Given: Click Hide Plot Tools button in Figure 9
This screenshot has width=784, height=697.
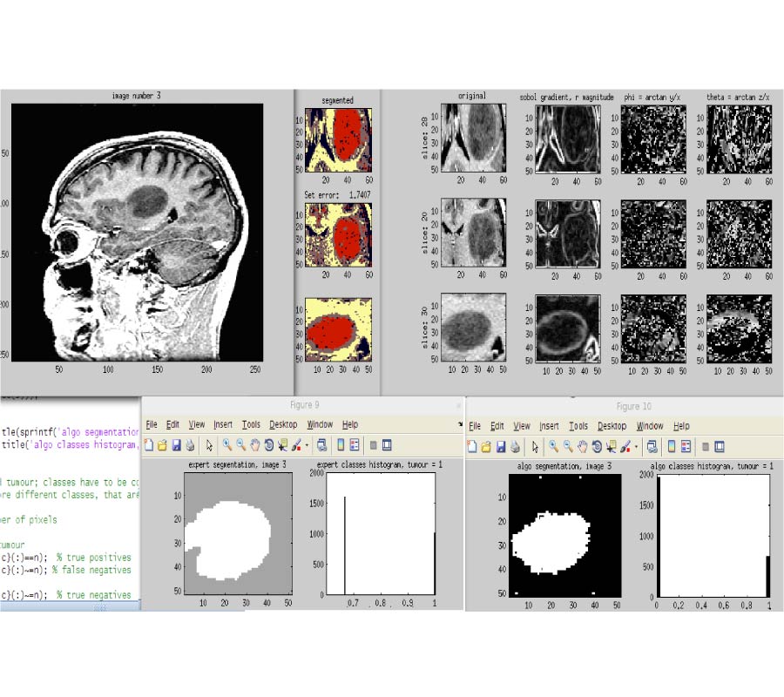Looking at the screenshot, I should (373, 445).
